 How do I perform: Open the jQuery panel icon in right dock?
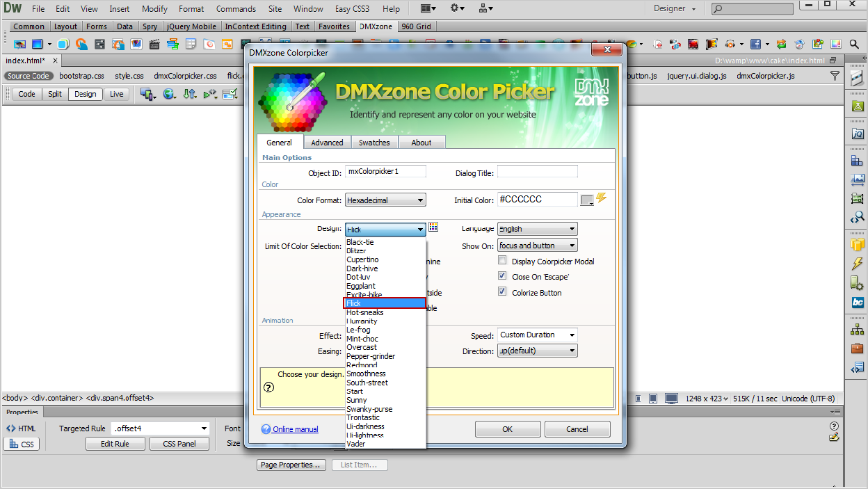tap(857, 134)
